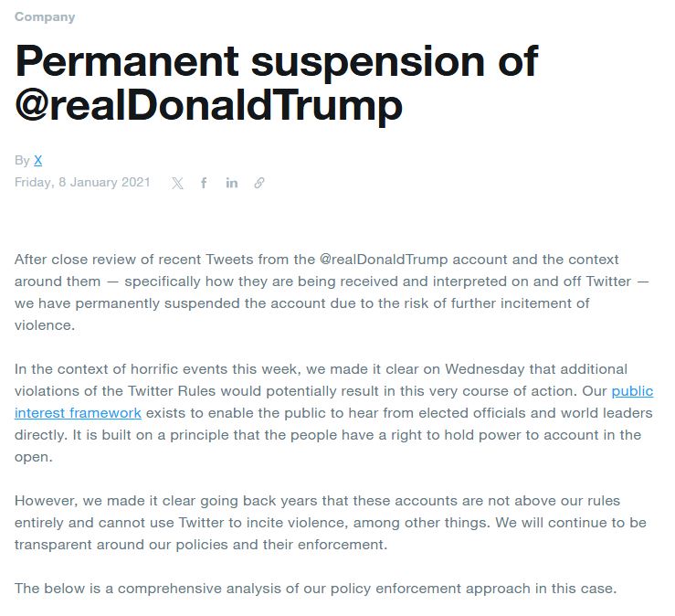Share the post on Facebook
Screen dimensions: 675x616
[x=204, y=183]
